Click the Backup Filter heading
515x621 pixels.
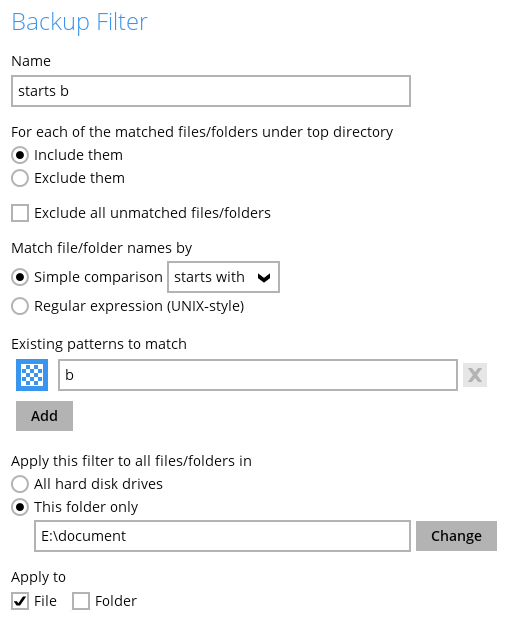coord(80,22)
